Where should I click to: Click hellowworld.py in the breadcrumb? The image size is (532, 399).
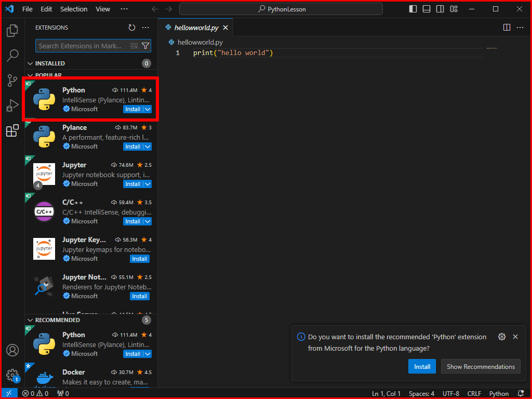point(200,43)
